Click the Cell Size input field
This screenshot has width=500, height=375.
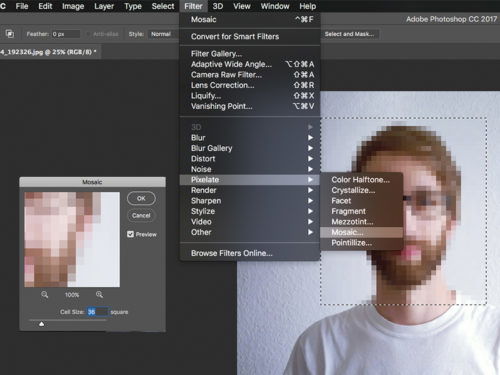98,312
